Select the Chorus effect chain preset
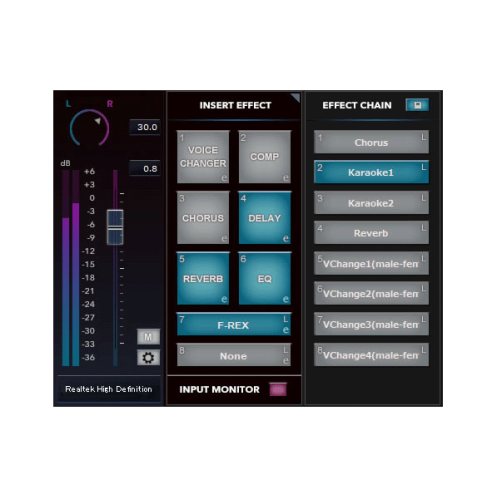The width and height of the screenshot is (497, 497). point(371,142)
